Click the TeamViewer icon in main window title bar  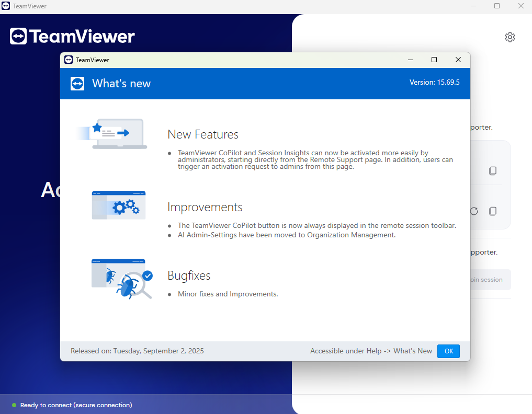[6, 6]
